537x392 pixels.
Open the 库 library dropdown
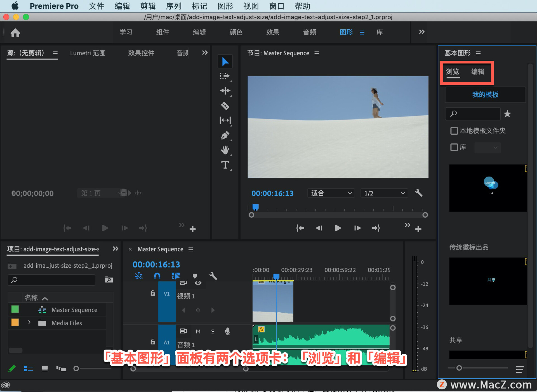[487, 147]
